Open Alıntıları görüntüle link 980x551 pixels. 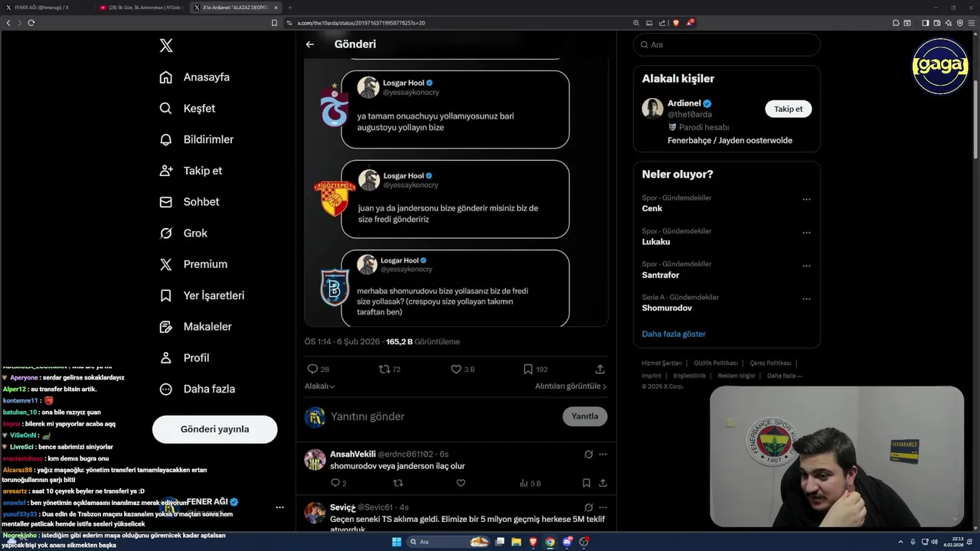(x=570, y=386)
